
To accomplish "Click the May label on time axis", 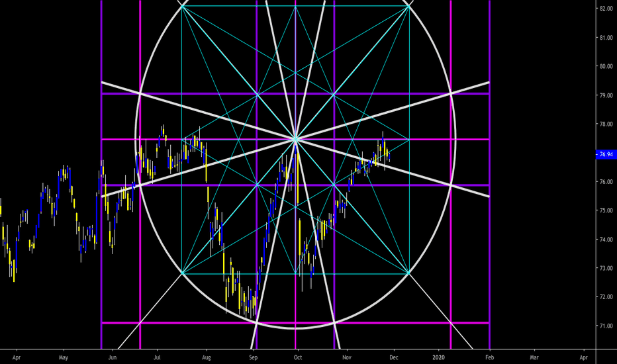I will (x=64, y=357).
